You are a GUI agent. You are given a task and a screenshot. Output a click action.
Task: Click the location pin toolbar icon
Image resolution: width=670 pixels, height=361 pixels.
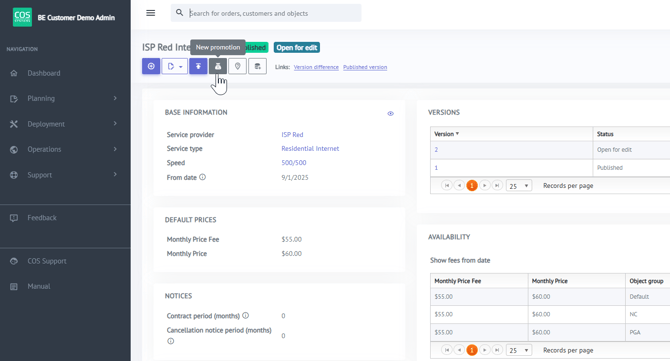coord(238,66)
